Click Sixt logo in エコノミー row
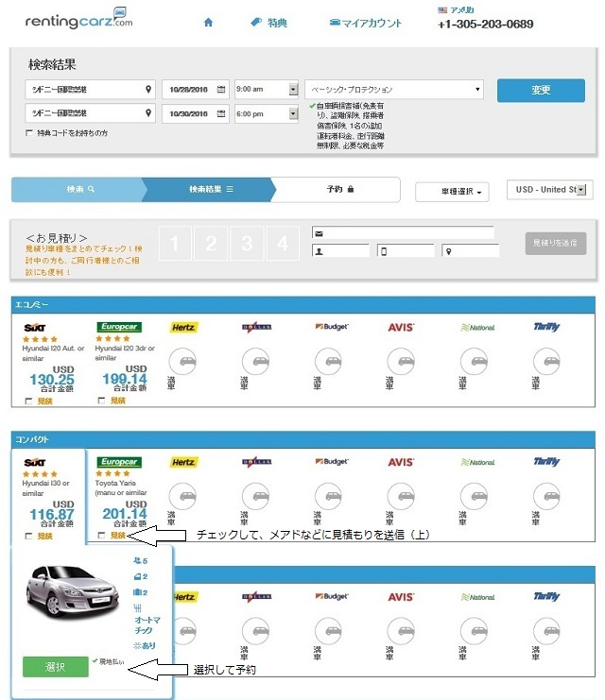 [x=34, y=328]
